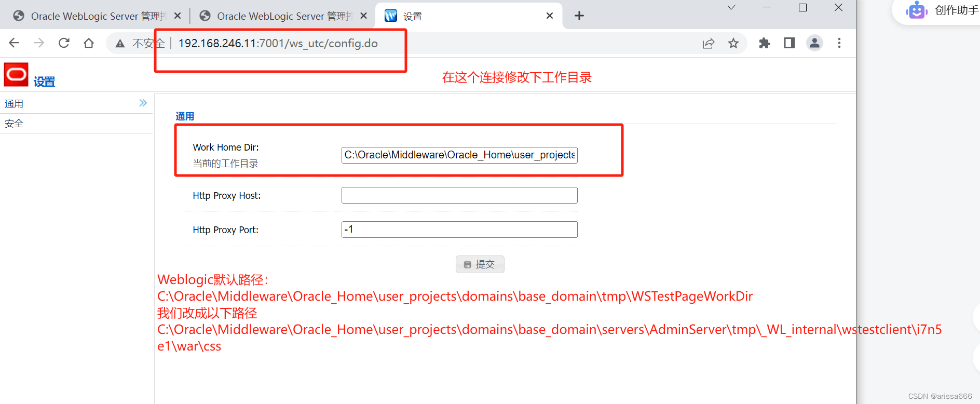Click the tab search chevron icon
980x404 pixels.
click(731, 8)
